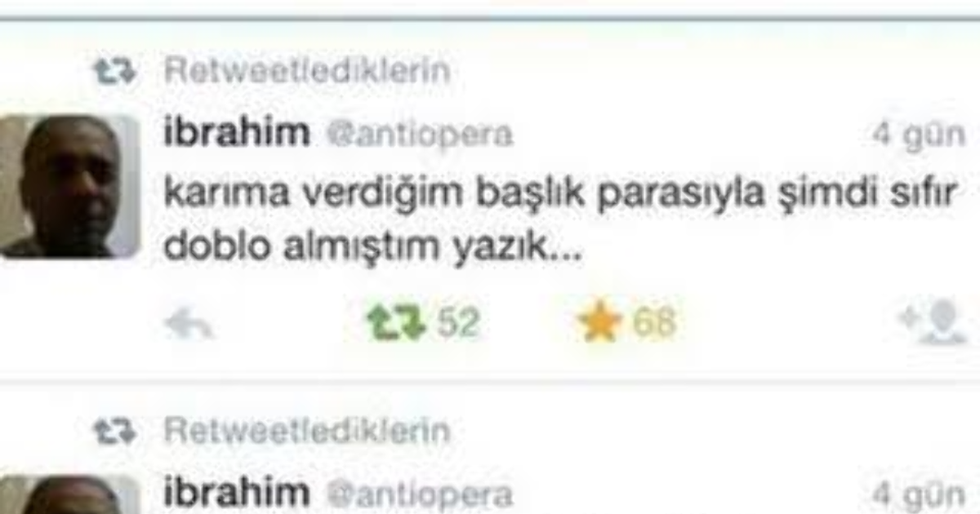The width and height of the screenshot is (980, 514).
Task: Click the ibrahim display name in first tweet
Action: (x=237, y=132)
